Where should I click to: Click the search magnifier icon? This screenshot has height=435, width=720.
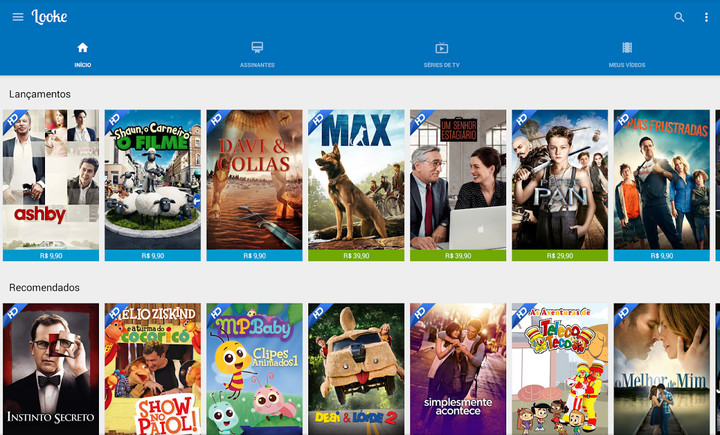click(x=679, y=17)
